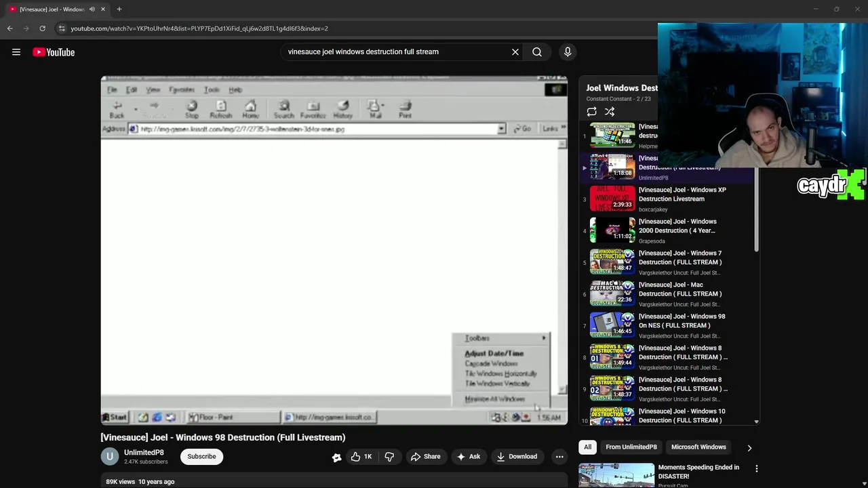
Task: Start voice search with microphone
Action: [568, 52]
